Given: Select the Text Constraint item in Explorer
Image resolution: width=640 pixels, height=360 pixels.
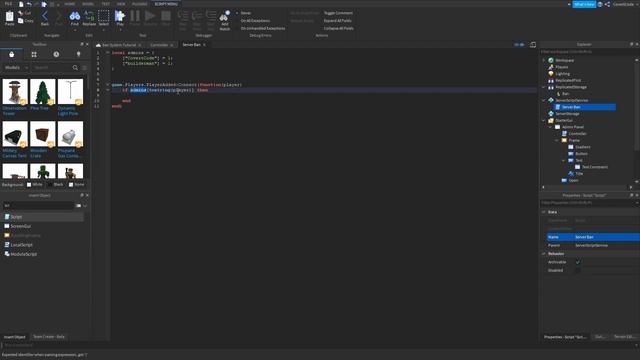Looking at the screenshot, I should click(594, 167).
